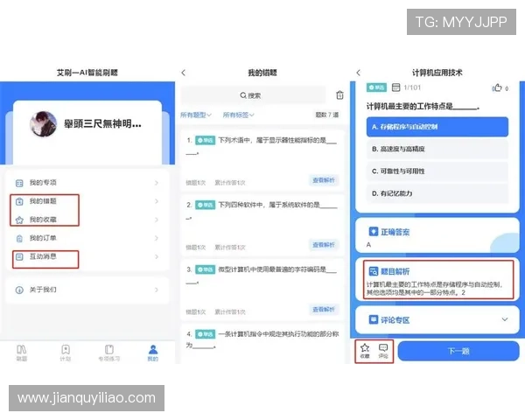Tap 单选 tag on wrong question 4
Image resolution: width=525 pixels, height=420 pixels.
pos(205,334)
